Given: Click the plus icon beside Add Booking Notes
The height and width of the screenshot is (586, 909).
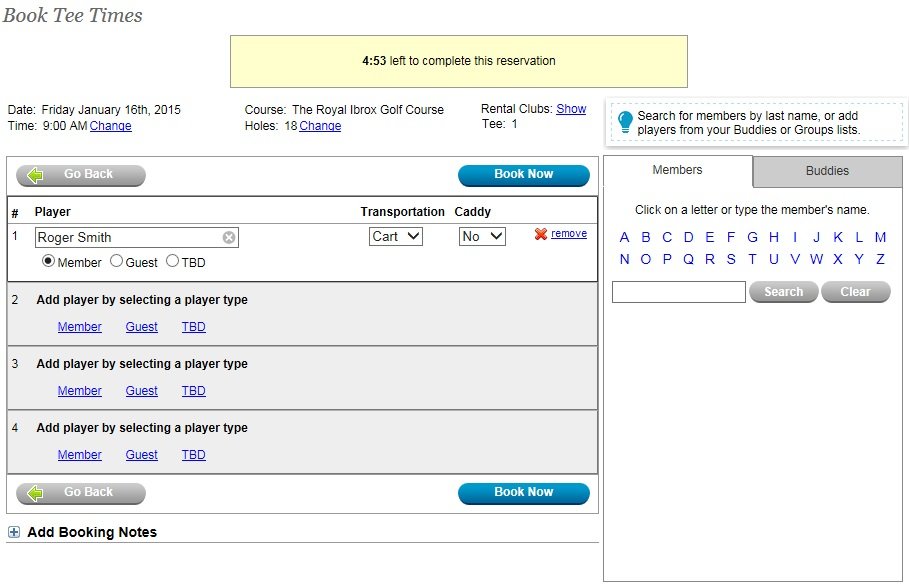Looking at the screenshot, I should coord(14,532).
